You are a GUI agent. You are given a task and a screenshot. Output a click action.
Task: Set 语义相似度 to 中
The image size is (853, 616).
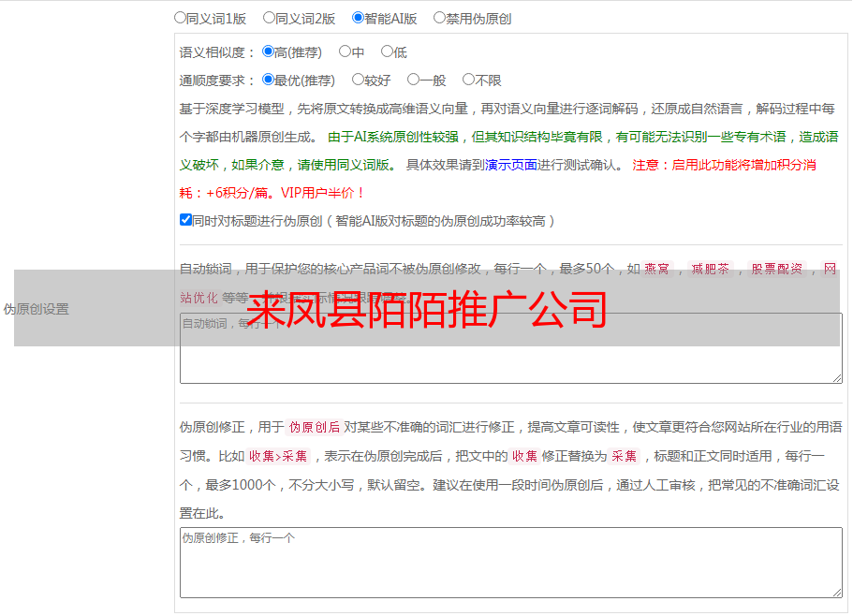click(x=345, y=51)
